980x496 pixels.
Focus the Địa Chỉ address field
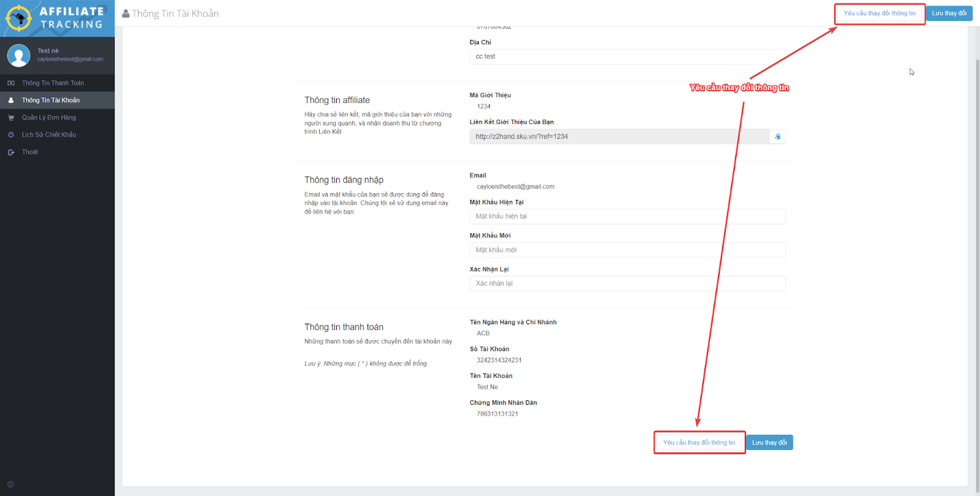(628, 56)
